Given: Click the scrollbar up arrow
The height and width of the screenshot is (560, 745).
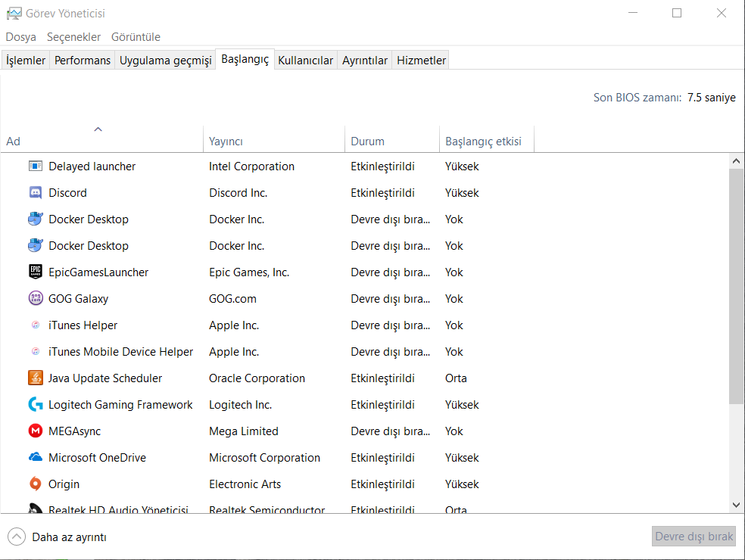Looking at the screenshot, I should (737, 161).
